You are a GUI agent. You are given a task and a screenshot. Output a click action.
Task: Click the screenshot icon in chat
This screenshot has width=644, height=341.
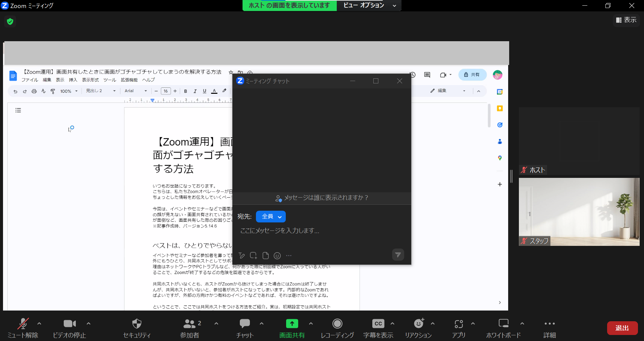(253, 256)
